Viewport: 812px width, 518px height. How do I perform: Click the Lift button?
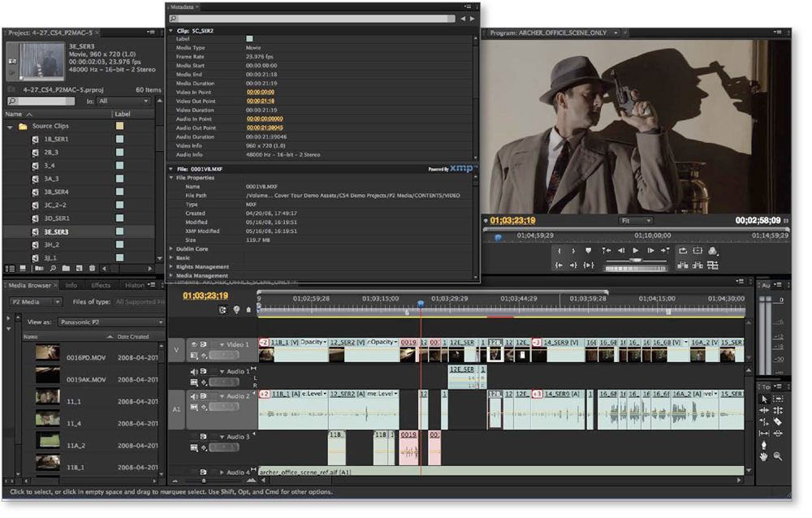(x=683, y=265)
